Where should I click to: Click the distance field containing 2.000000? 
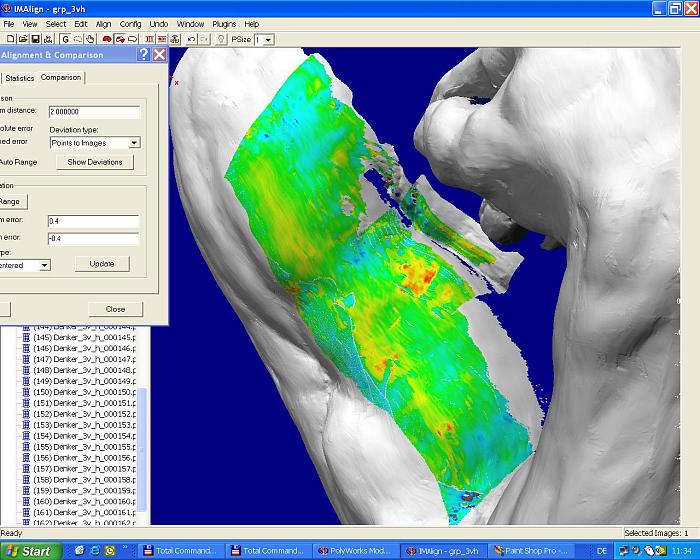[93, 112]
